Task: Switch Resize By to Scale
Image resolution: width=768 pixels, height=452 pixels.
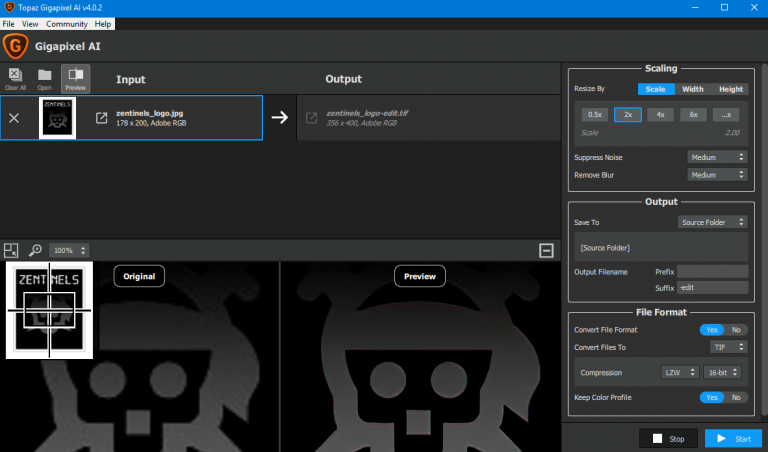Action: [x=656, y=89]
